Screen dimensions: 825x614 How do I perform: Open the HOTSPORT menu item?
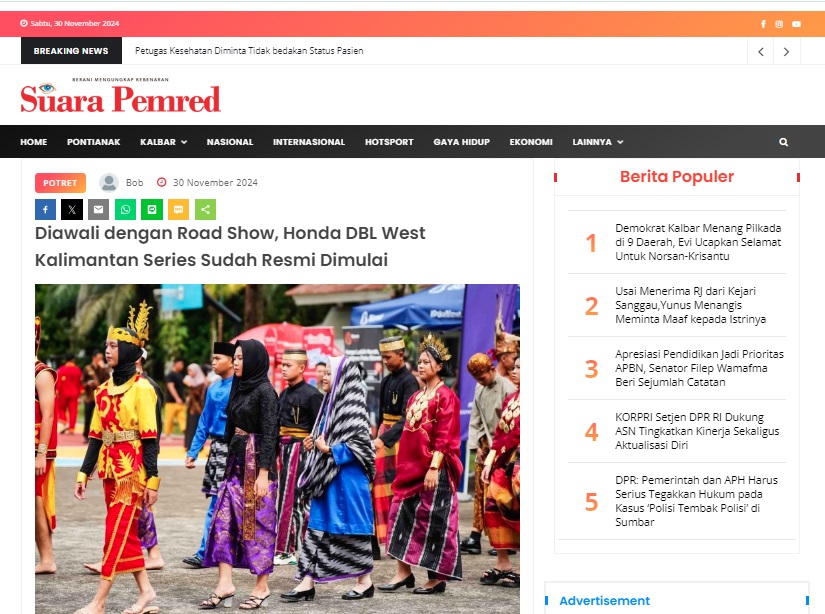coord(389,142)
